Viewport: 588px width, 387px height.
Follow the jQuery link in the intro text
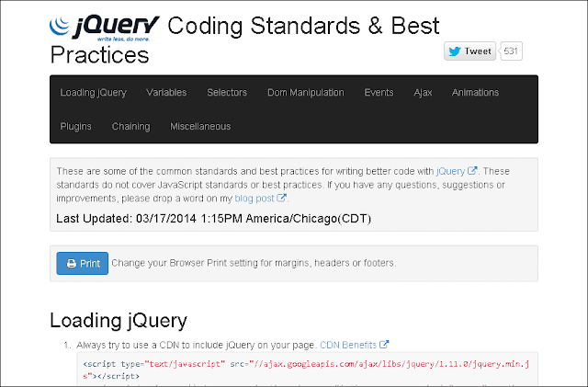(x=451, y=171)
